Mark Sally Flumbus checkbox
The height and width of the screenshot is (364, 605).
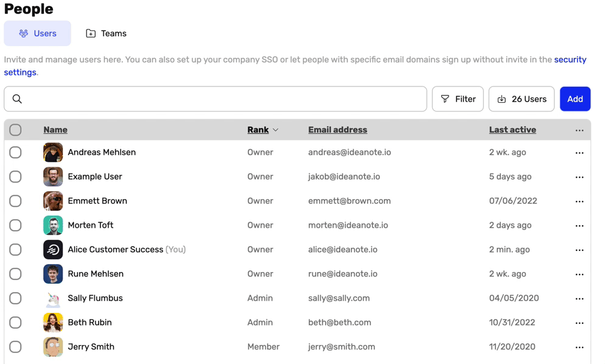tap(15, 298)
